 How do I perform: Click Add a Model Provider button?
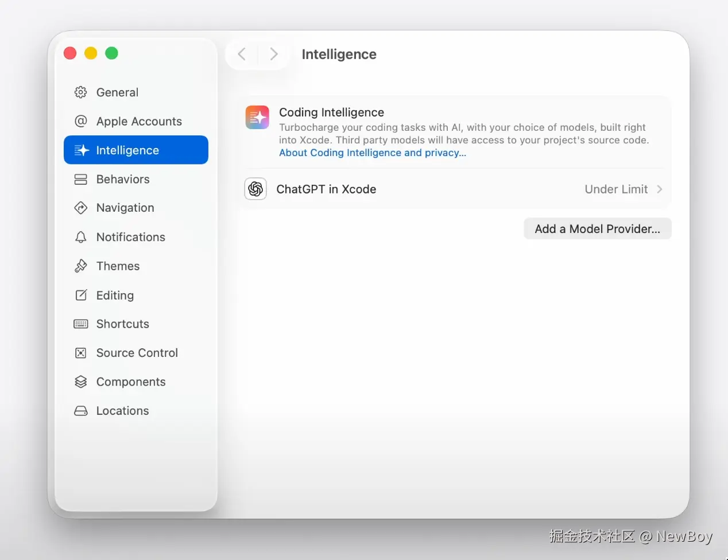(x=598, y=229)
